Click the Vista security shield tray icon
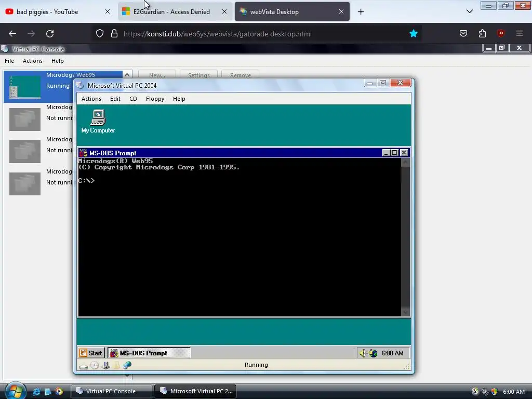 point(495,392)
